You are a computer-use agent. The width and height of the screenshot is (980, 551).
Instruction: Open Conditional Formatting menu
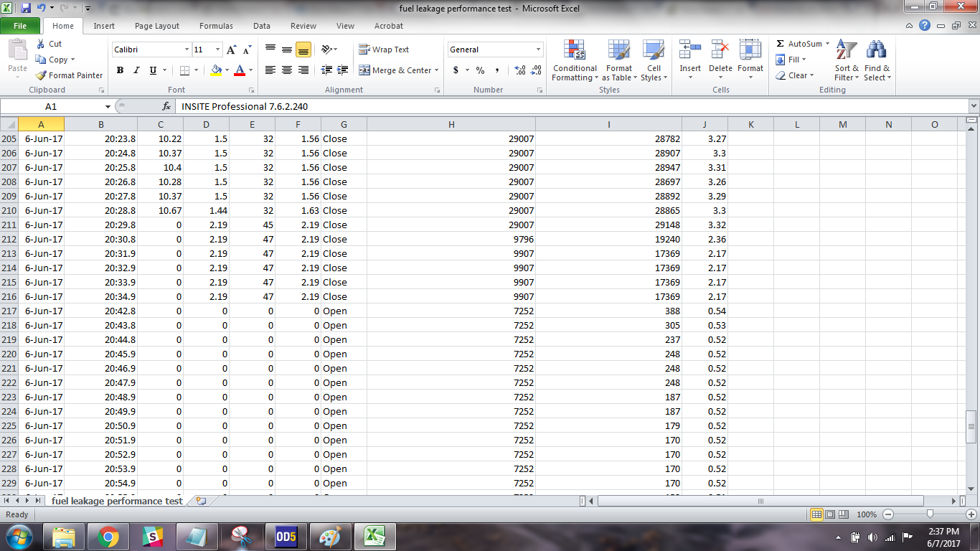[575, 61]
